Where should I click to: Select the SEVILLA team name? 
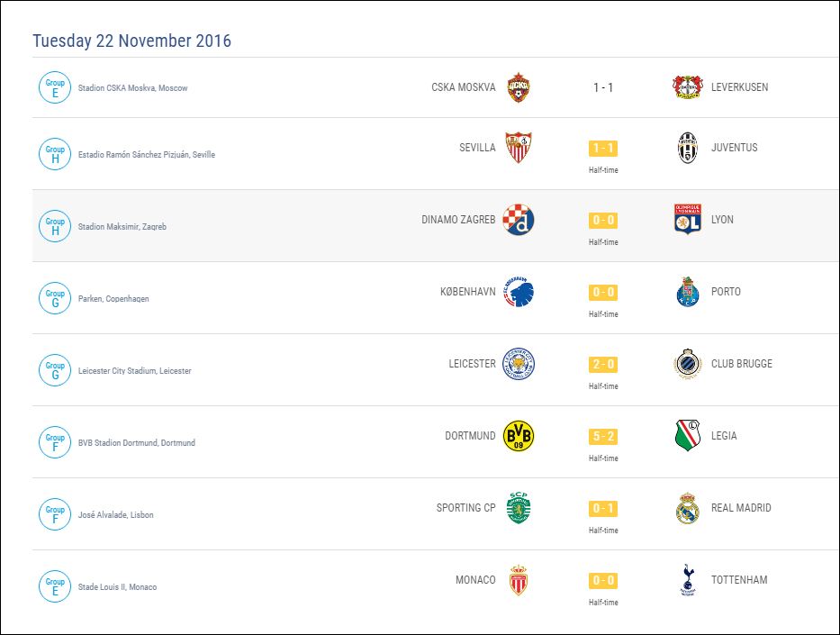[x=477, y=148]
